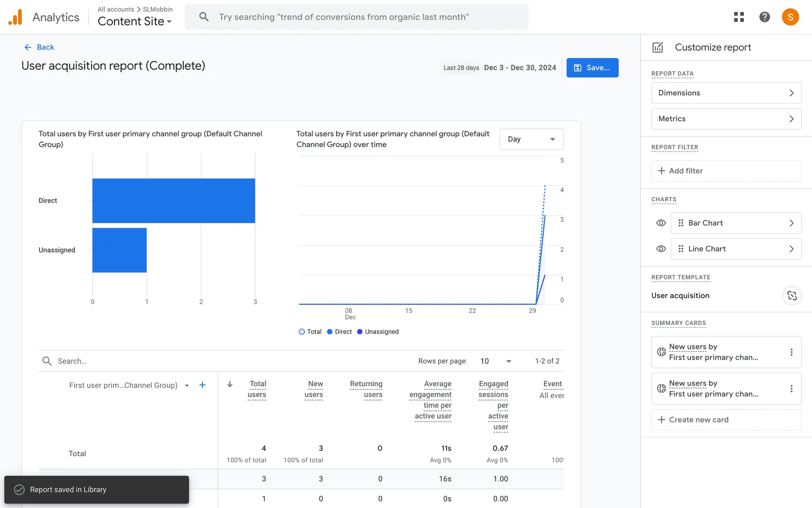
Task: Toggle Line Chart visibility eye icon
Action: [x=661, y=249]
